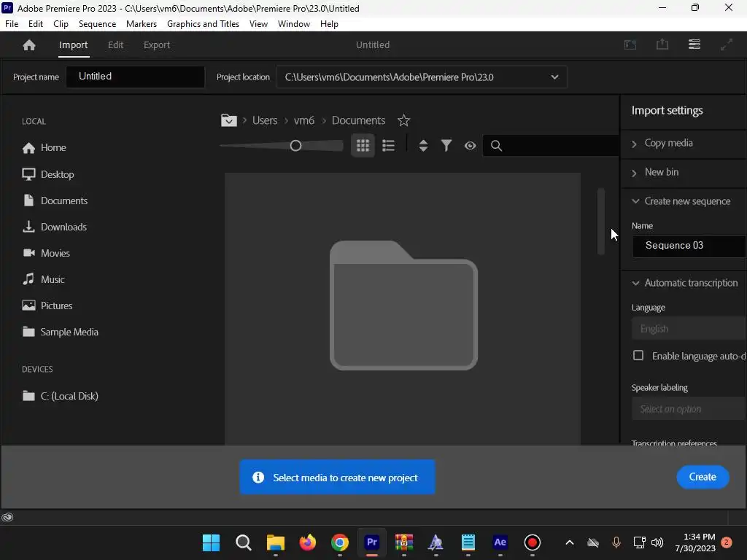Image resolution: width=747 pixels, height=560 pixels.
Task: Switch to the Import tab
Action: coord(74,45)
